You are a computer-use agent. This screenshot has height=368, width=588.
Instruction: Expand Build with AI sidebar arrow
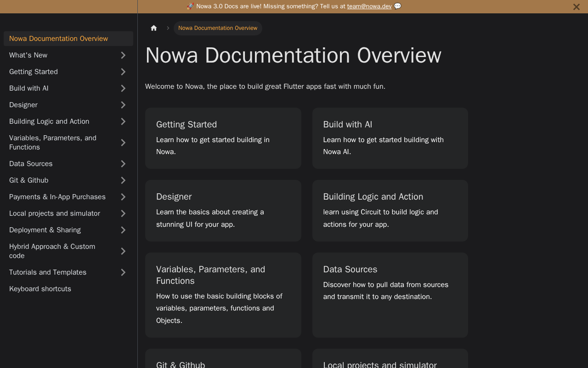click(123, 88)
